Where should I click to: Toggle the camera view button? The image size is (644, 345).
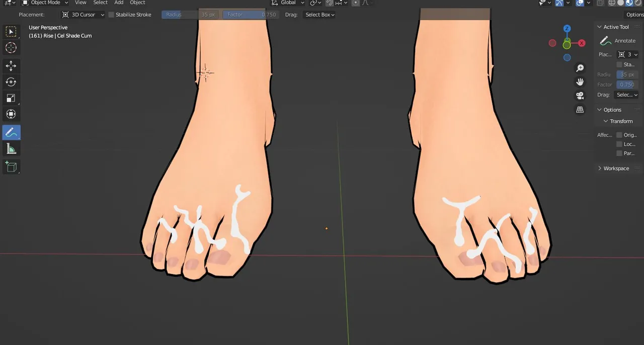(580, 96)
